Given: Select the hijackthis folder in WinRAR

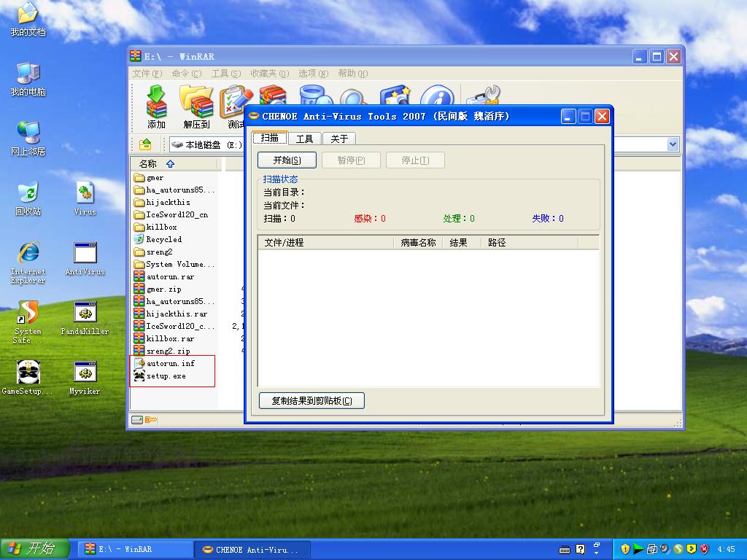Looking at the screenshot, I should [x=162, y=203].
